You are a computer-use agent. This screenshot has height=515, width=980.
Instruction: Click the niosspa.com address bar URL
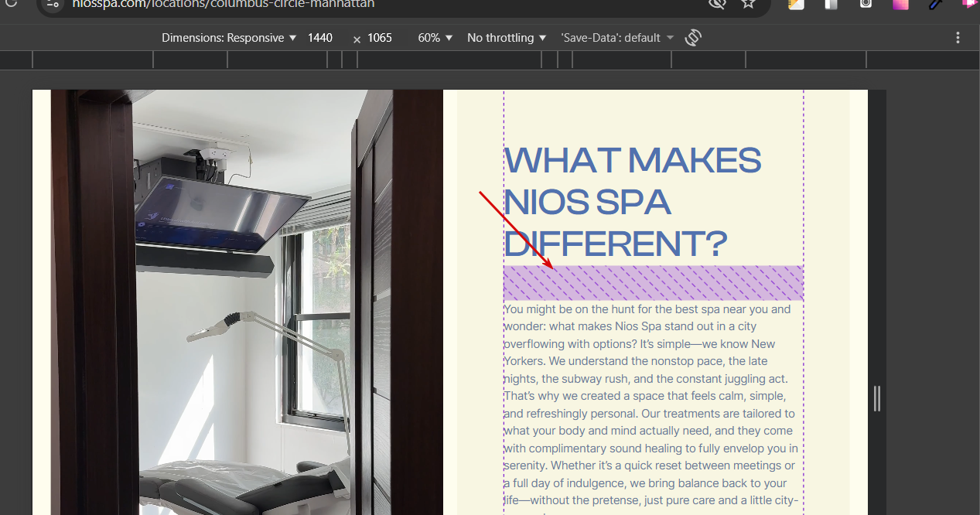point(224,4)
